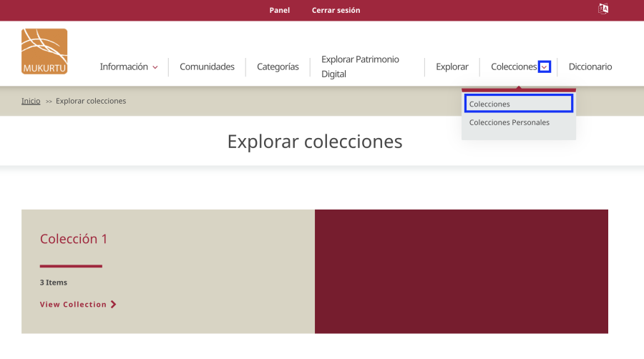The height and width of the screenshot is (359, 644).
Task: Click the Explorar colecciones breadcrumb text
Action: click(91, 101)
